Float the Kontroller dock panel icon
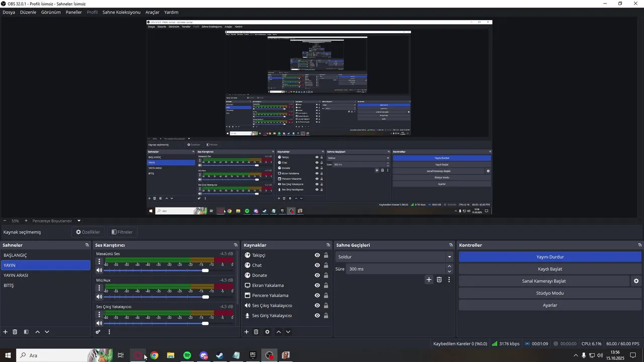This screenshot has height=362, width=644. click(x=639, y=245)
